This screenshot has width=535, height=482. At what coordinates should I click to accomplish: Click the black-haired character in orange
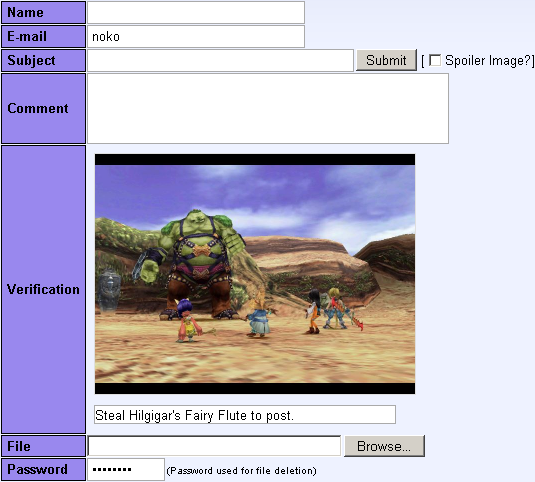pyautogui.click(x=313, y=311)
